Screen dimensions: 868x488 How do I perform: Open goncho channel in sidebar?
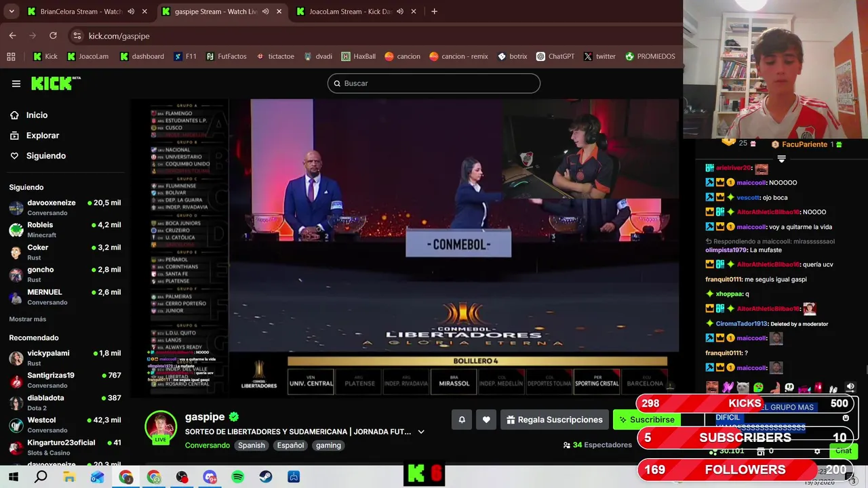[x=65, y=274]
